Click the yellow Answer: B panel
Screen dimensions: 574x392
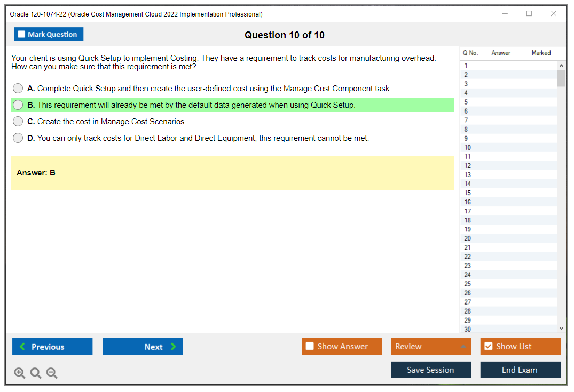232,172
